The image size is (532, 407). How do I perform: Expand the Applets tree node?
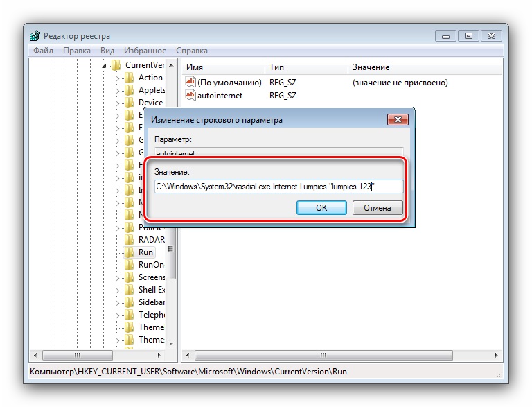click(x=117, y=91)
